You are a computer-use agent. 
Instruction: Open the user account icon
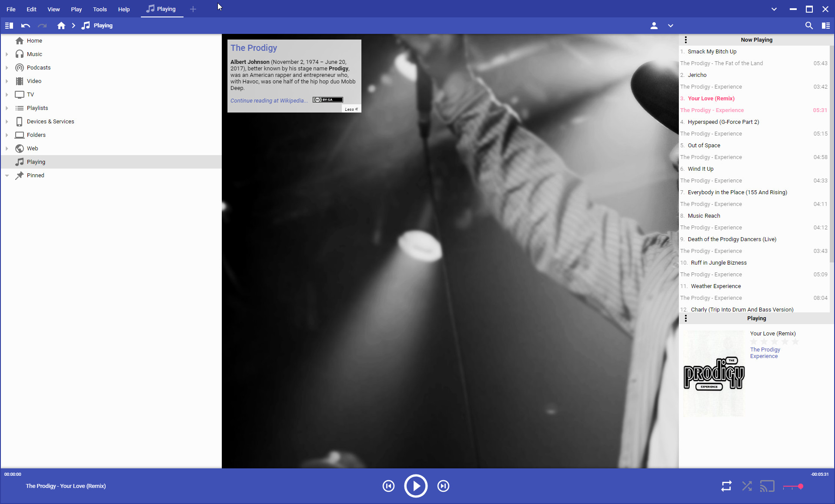654,26
